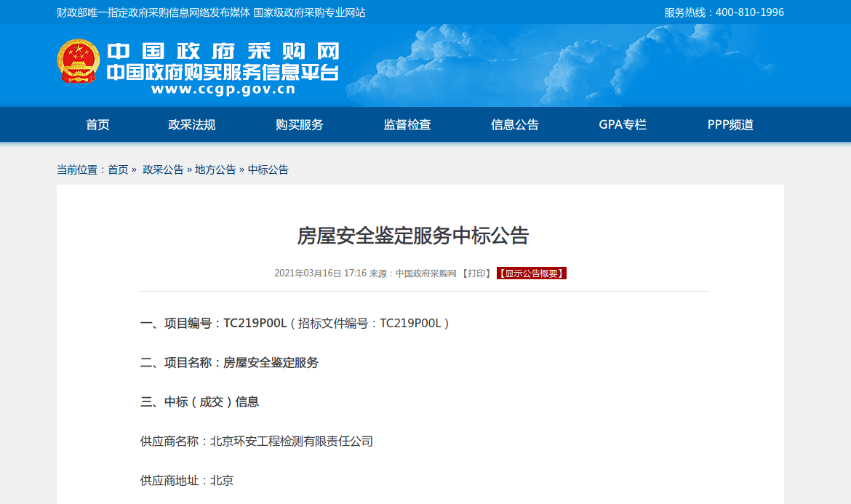Open the GPA专栏 navigation menu item
Screen dimensions: 851x504
pyautogui.click(x=622, y=124)
